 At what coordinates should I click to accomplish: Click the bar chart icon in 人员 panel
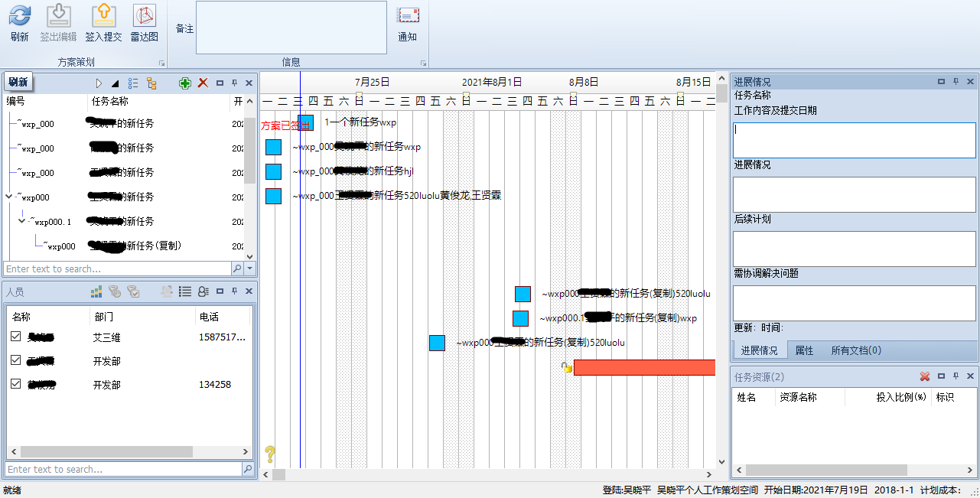96,291
